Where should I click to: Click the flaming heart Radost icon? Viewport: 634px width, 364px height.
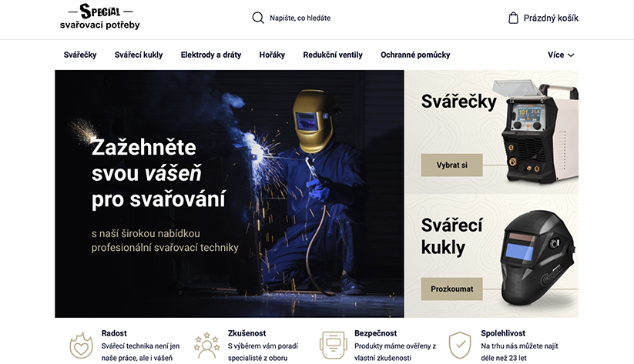(x=81, y=346)
